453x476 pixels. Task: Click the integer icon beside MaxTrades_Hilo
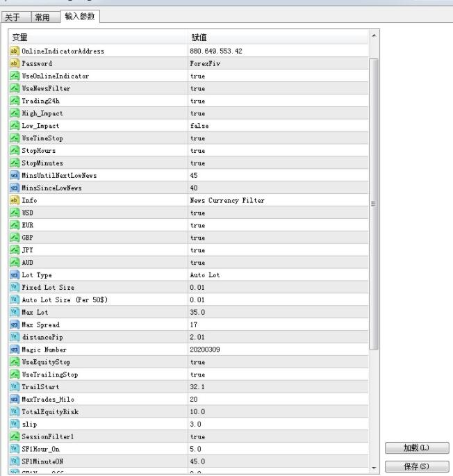(x=15, y=399)
